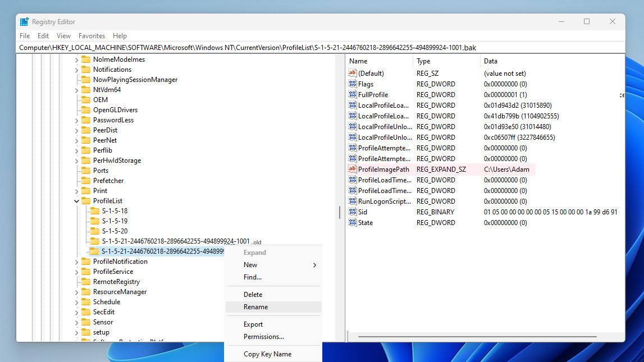Click the State DWORD value icon
Image resolution: width=644 pixels, height=362 pixels.
click(353, 222)
